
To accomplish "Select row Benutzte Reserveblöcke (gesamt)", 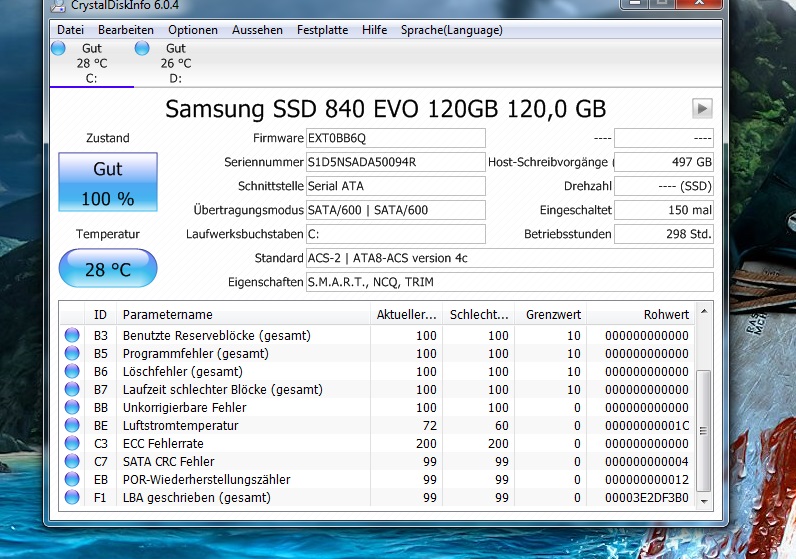I will coord(377,336).
